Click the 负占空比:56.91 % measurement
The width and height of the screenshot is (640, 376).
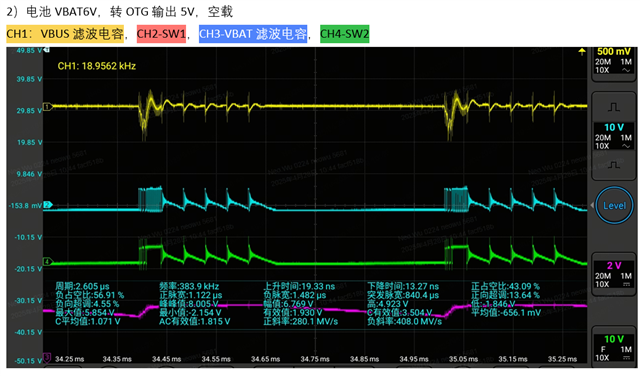pos(90,295)
